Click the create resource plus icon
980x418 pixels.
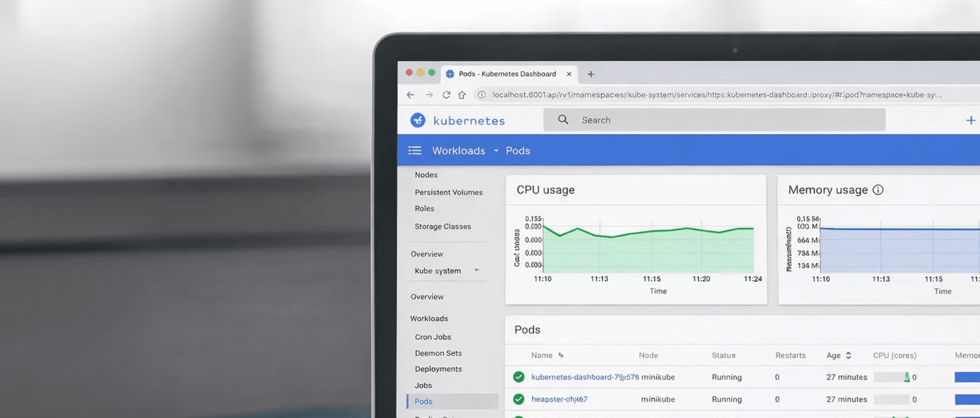coord(971,120)
